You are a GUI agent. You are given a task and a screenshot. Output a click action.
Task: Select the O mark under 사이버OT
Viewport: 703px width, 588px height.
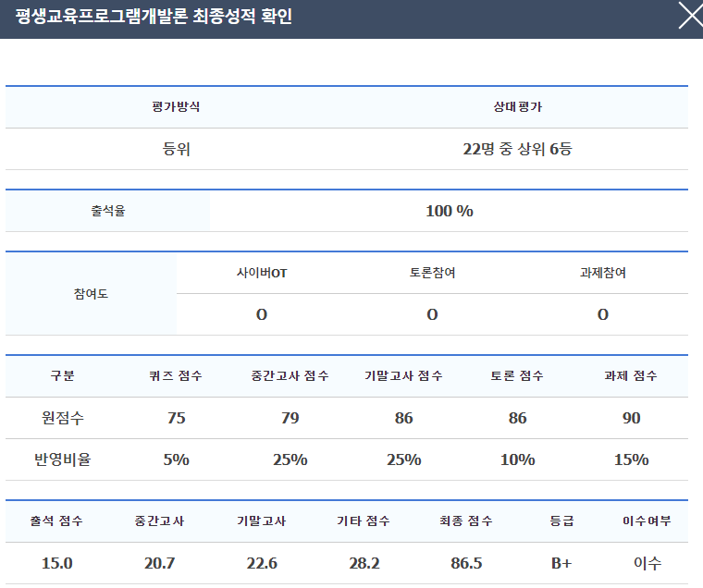pos(262,314)
